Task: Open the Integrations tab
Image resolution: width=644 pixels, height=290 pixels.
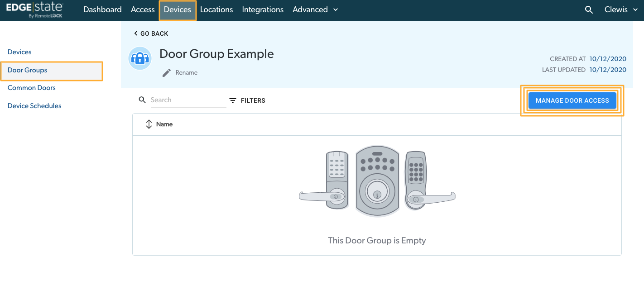Action: pos(263,10)
